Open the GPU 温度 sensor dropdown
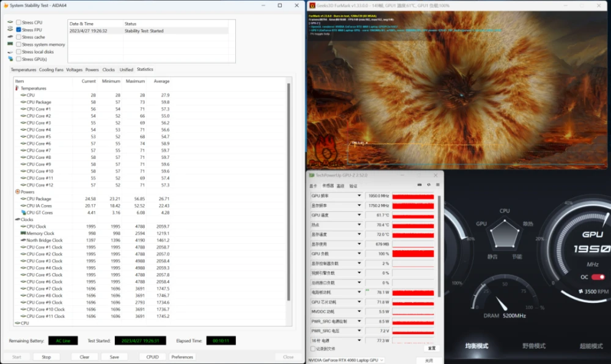 359,215
